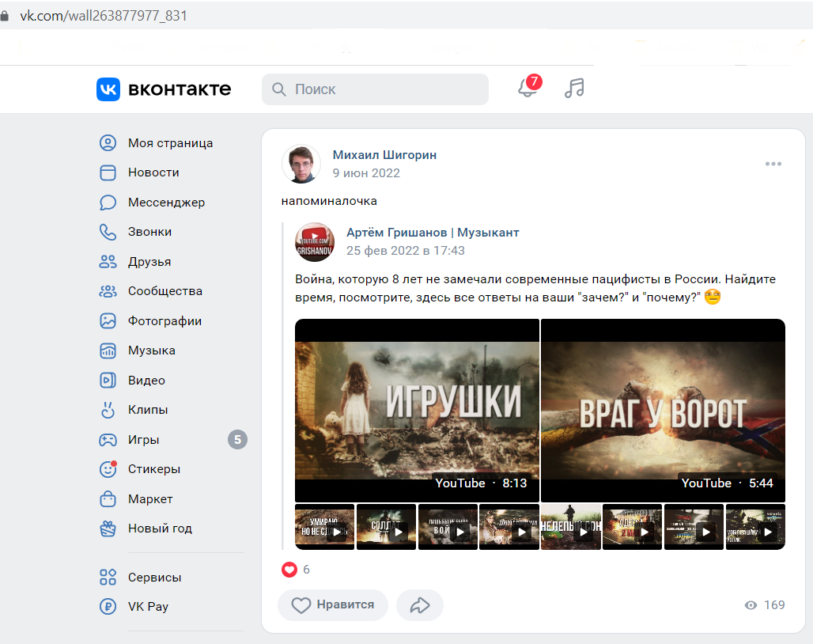Click the VK logo icon
The height and width of the screenshot is (644, 813).
[108, 89]
